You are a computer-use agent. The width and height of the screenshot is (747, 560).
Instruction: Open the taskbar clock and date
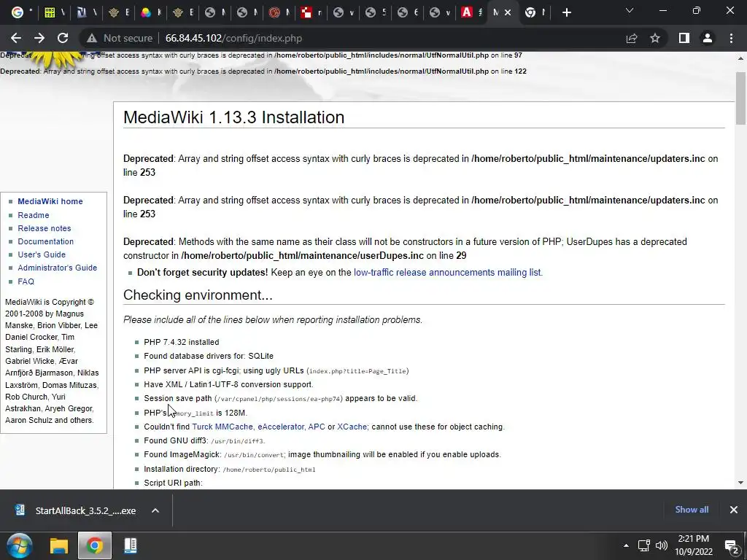[693, 545]
